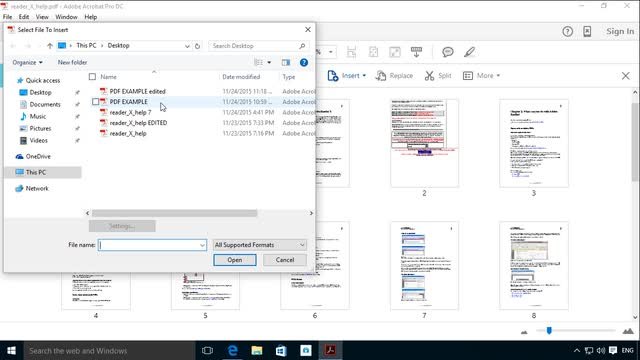This screenshot has width=640, height=360.
Task: Click the Search Desktop field
Action: click(258, 46)
